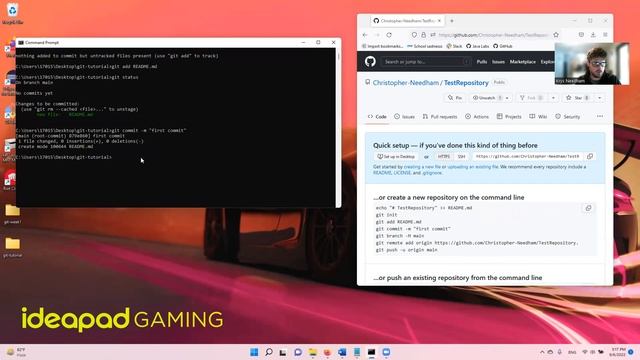Open Firefox from the taskbar
640x360 pixels.
click(x=327, y=352)
